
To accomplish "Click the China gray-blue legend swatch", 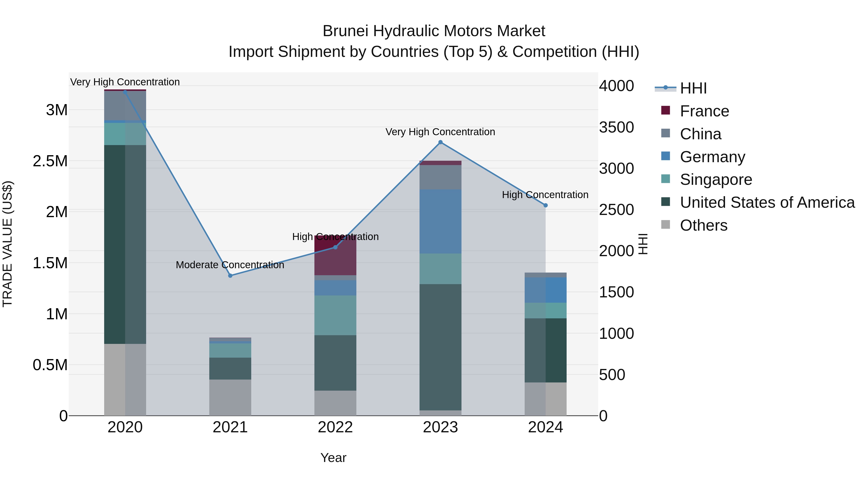I will click(x=665, y=133).
